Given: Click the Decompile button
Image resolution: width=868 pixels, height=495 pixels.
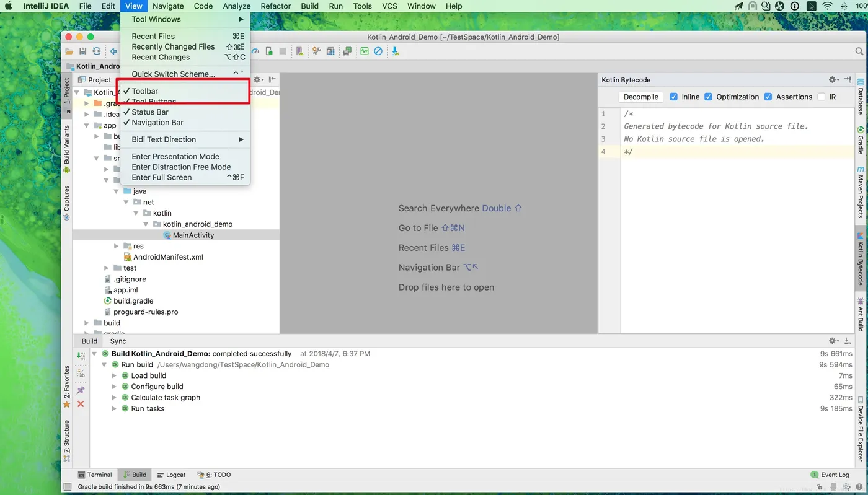Looking at the screenshot, I should (x=641, y=97).
